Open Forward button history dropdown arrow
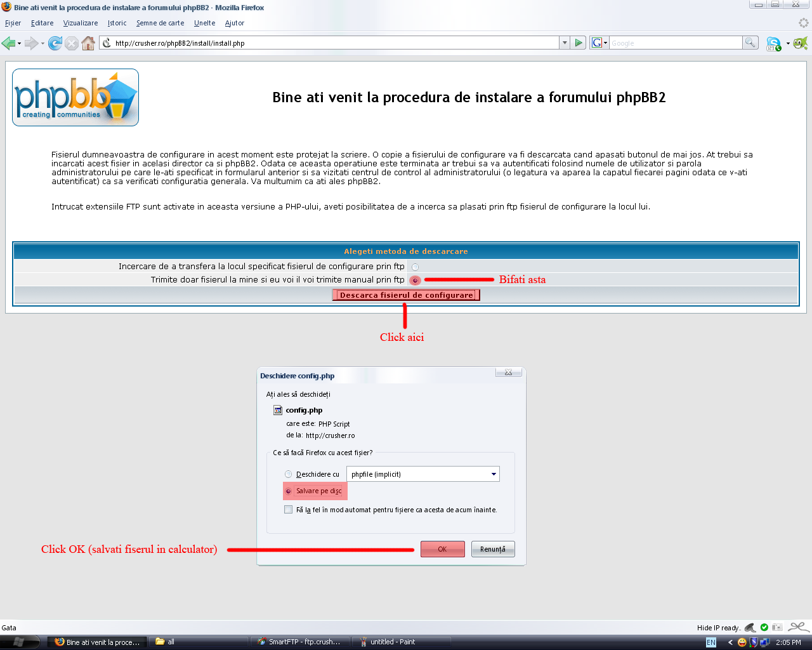 point(43,43)
